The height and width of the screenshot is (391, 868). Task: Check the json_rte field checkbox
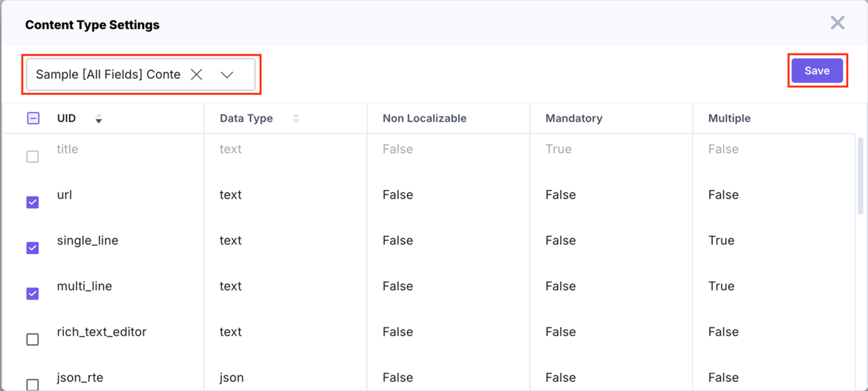pos(32,385)
